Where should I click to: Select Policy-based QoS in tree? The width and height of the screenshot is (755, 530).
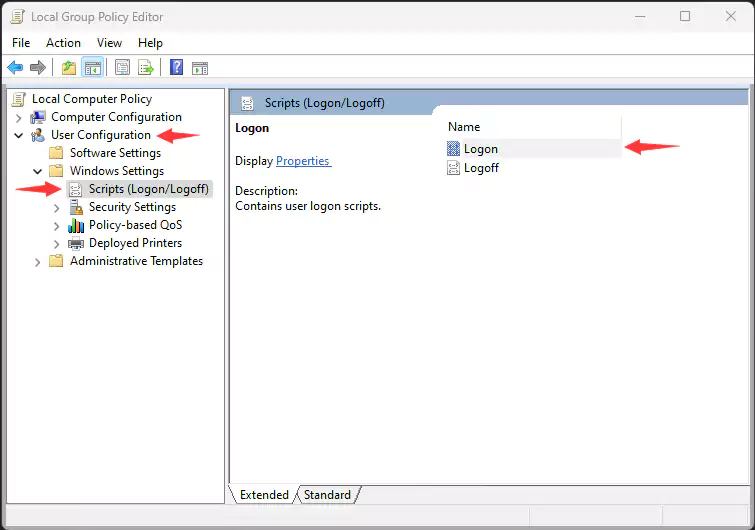coord(135,225)
